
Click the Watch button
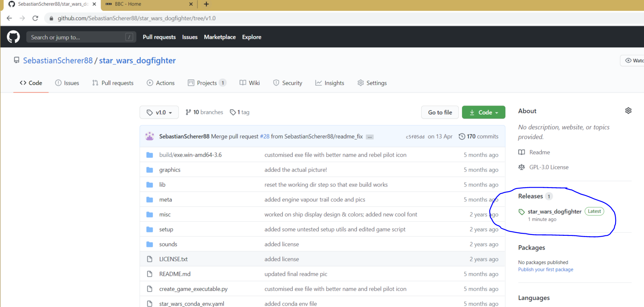coord(633,61)
